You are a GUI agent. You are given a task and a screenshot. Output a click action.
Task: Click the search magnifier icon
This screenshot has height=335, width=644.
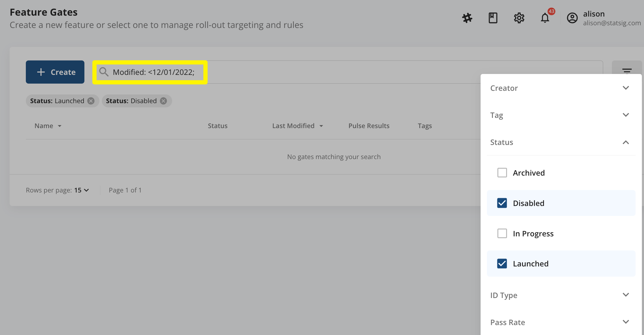click(x=104, y=72)
